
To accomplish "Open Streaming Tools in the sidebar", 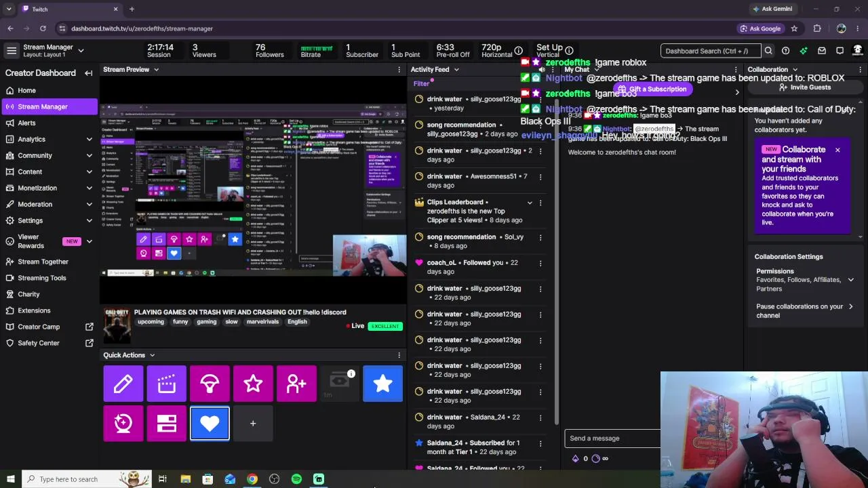I will pos(49,278).
